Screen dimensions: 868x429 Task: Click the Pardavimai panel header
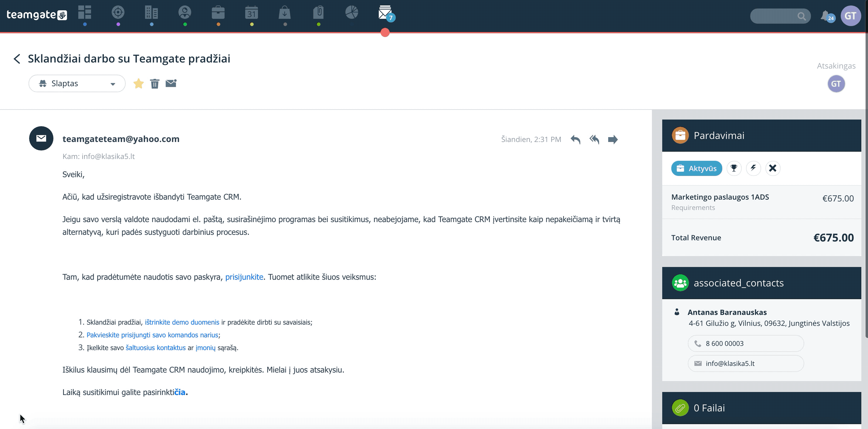pyautogui.click(x=761, y=136)
